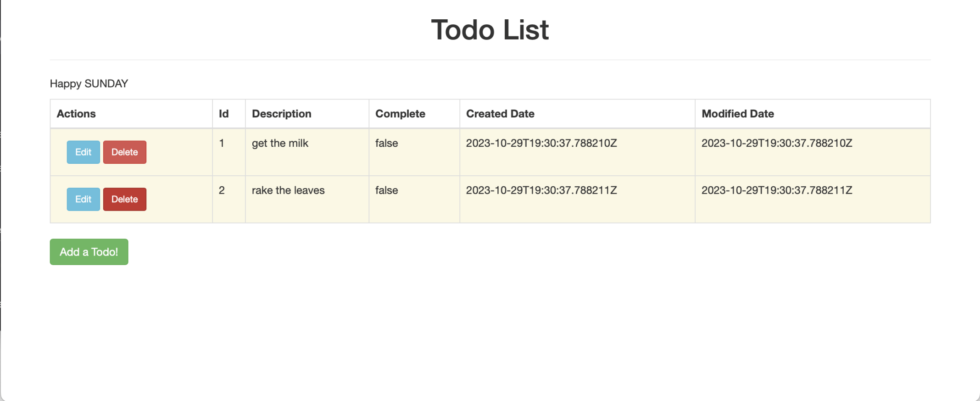The width and height of the screenshot is (980, 401).
Task: Edit the "get the milk" todo
Action: [x=83, y=152]
